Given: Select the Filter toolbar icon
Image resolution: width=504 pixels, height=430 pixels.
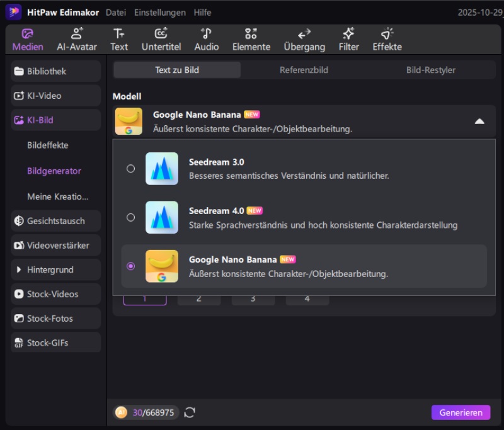Looking at the screenshot, I should click(x=348, y=34).
